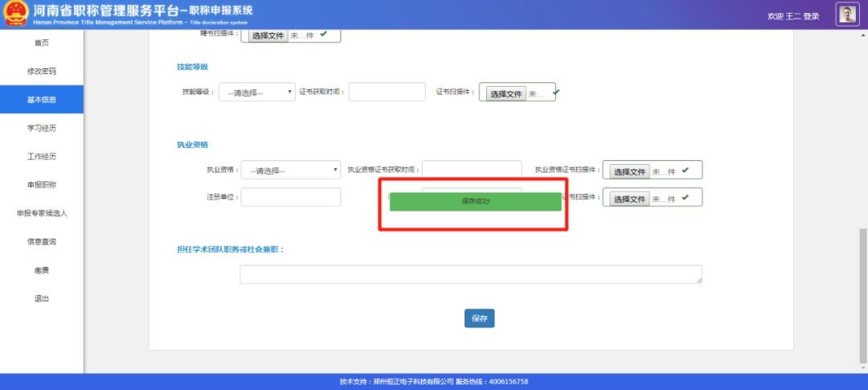This screenshot has height=390, width=868.
Task: Click green checkmark beside 执业资格证书扫描件 file input
Action: coord(686,170)
